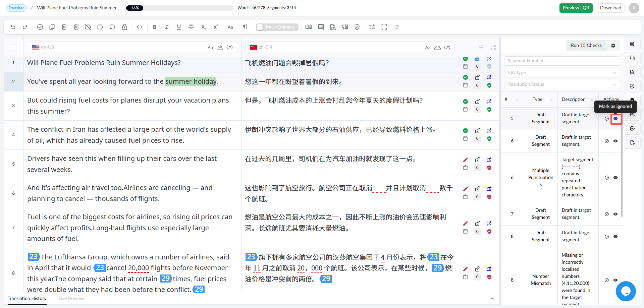
Task: Click the undo arrow icon
Action: (13, 27)
